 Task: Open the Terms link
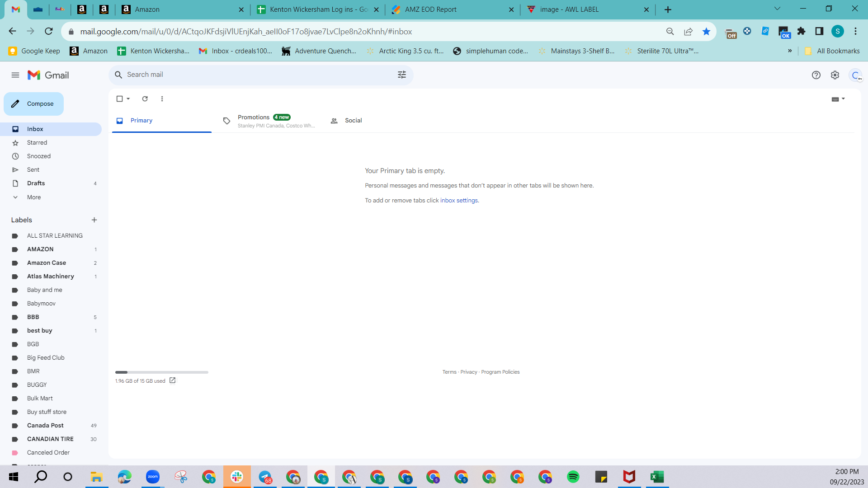(449, 372)
